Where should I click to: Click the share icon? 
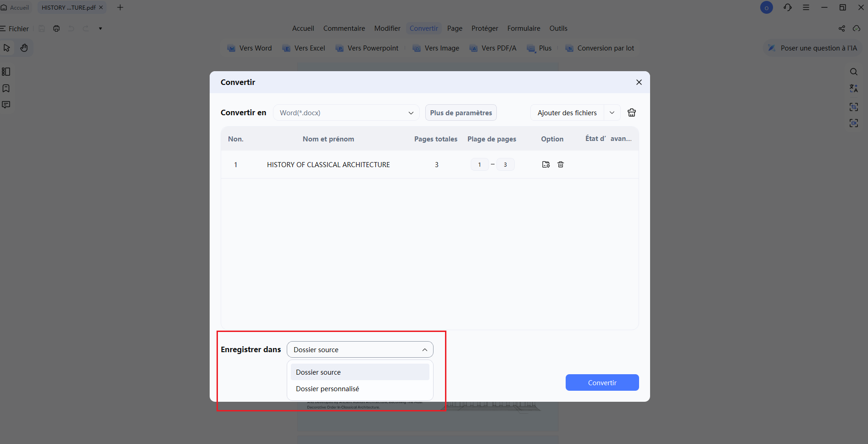pyautogui.click(x=842, y=28)
